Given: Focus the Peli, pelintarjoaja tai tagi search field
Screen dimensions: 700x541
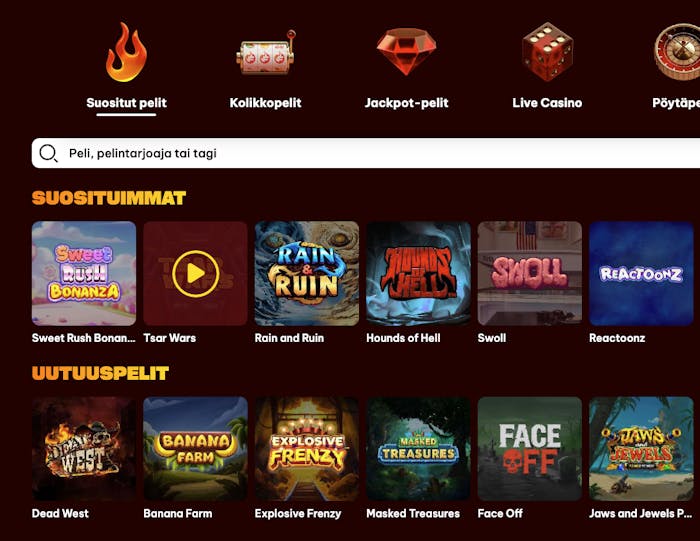Looking at the screenshot, I should point(366,153).
